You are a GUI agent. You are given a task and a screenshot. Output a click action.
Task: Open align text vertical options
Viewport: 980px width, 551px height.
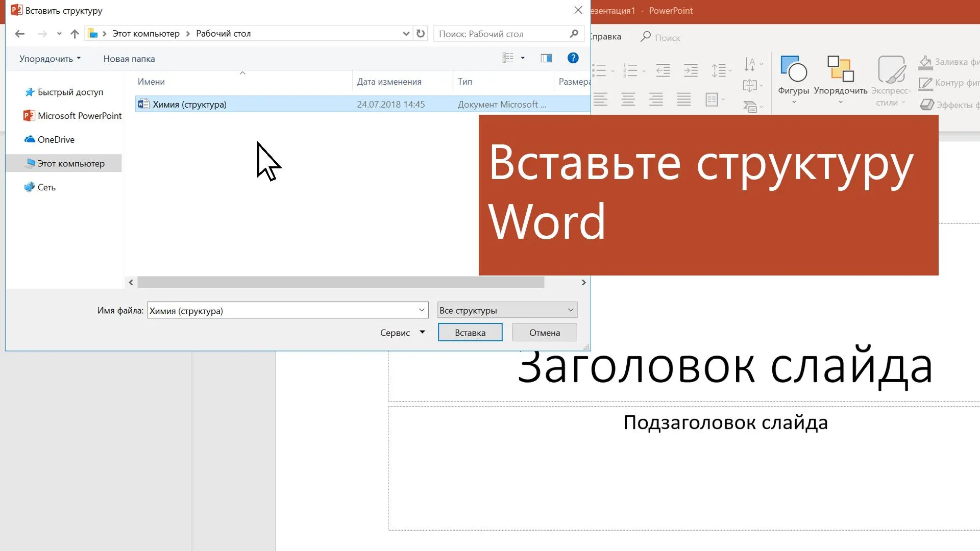tap(753, 86)
